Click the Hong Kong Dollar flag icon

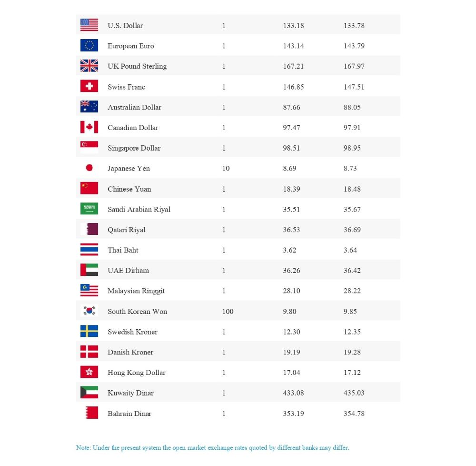[89, 372]
